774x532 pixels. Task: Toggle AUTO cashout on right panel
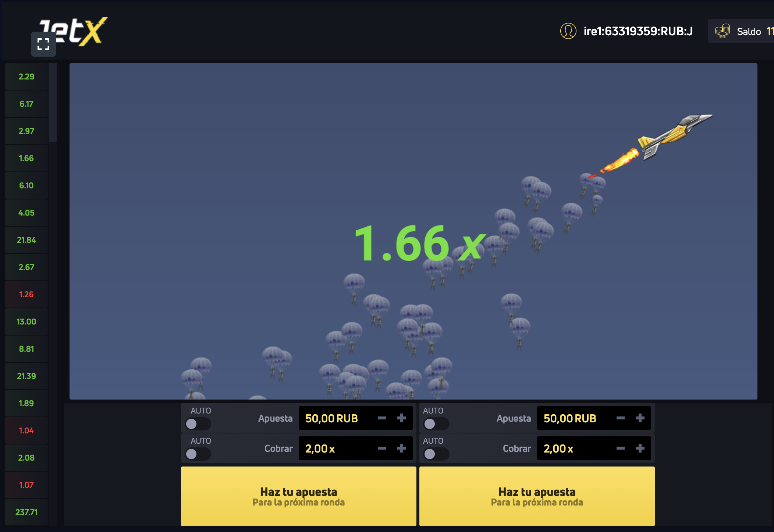[436, 454]
